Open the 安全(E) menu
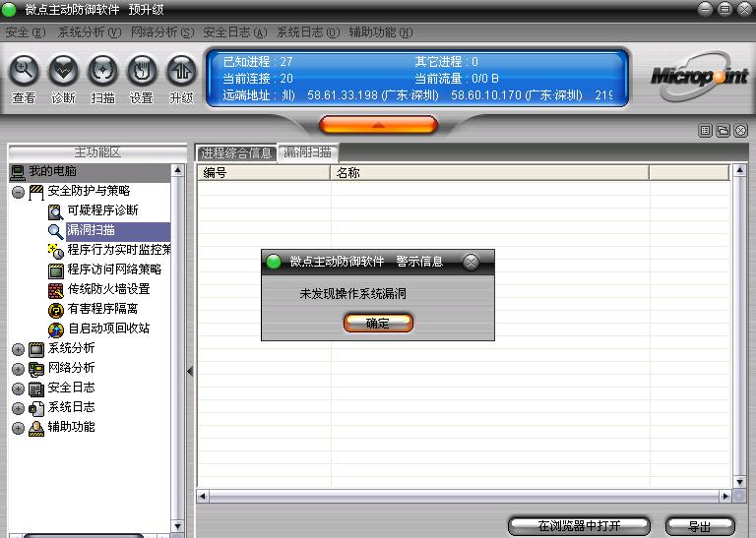This screenshot has height=538, width=756. (x=25, y=32)
